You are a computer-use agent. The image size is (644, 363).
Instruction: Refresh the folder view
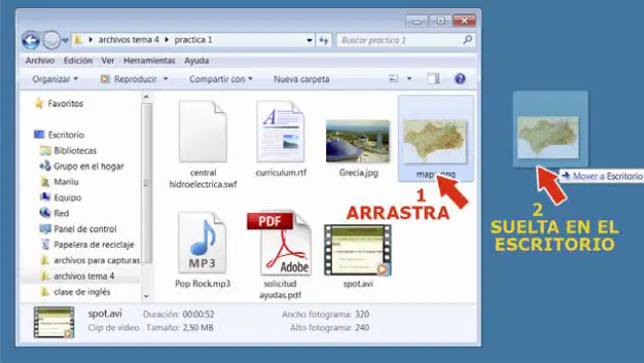324,41
